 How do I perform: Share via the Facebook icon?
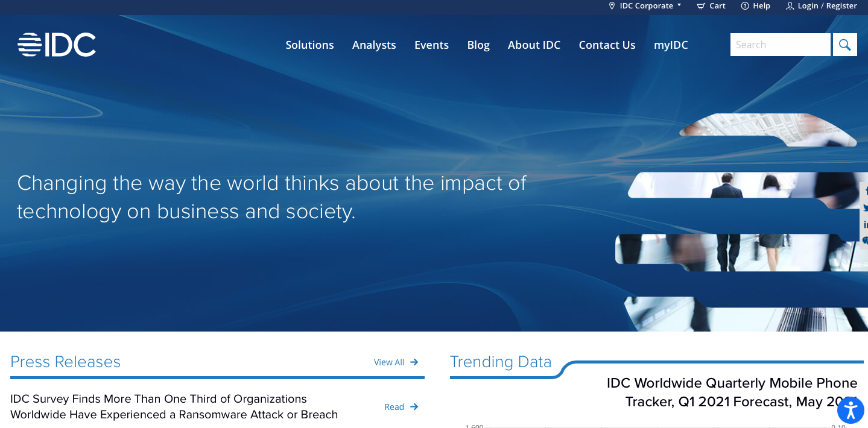(865, 190)
